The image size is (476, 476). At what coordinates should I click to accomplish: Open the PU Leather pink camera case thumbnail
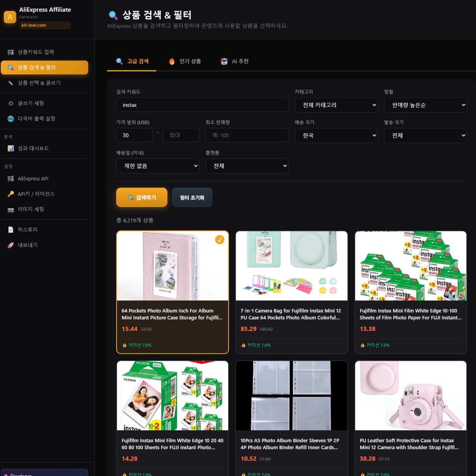point(410,395)
